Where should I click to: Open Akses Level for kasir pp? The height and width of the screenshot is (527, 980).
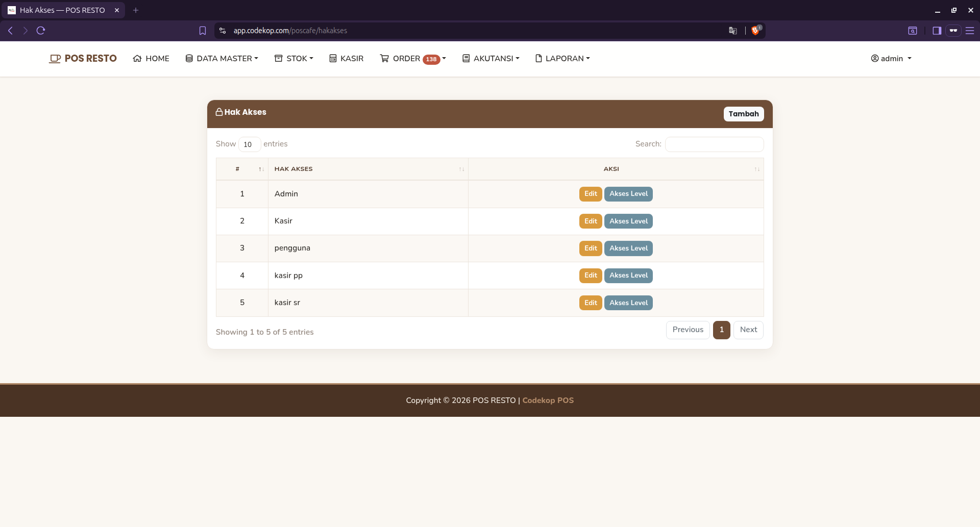pos(628,275)
